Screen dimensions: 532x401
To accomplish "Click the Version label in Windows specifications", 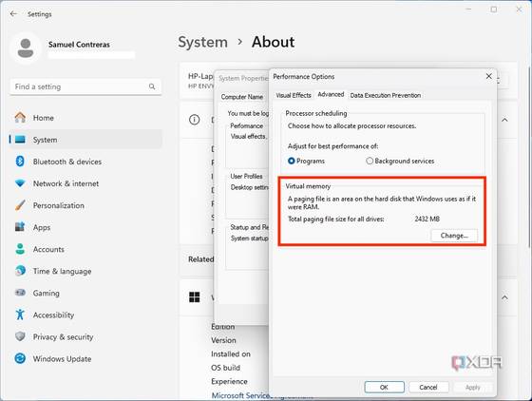I will pos(223,340).
